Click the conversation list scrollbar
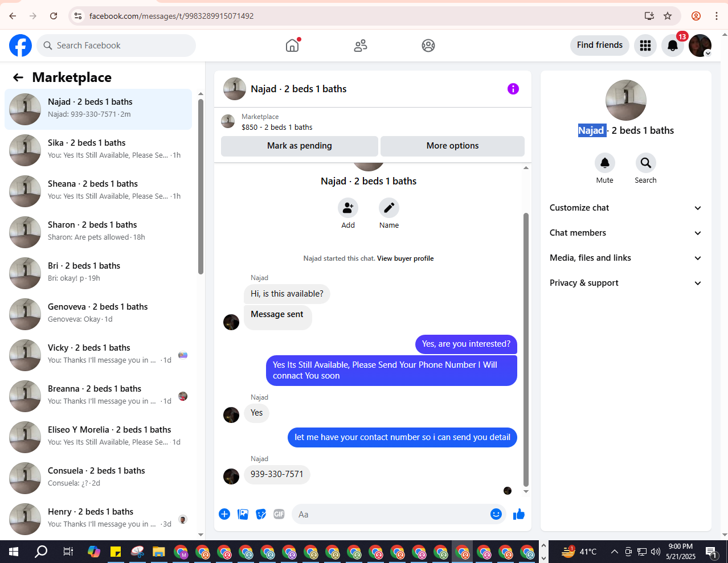 click(x=201, y=187)
